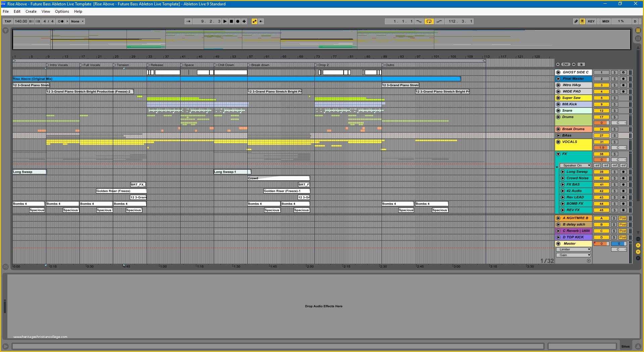Arm the INtro HArp track for recording
The height and width of the screenshot is (352, 644).
click(x=623, y=85)
